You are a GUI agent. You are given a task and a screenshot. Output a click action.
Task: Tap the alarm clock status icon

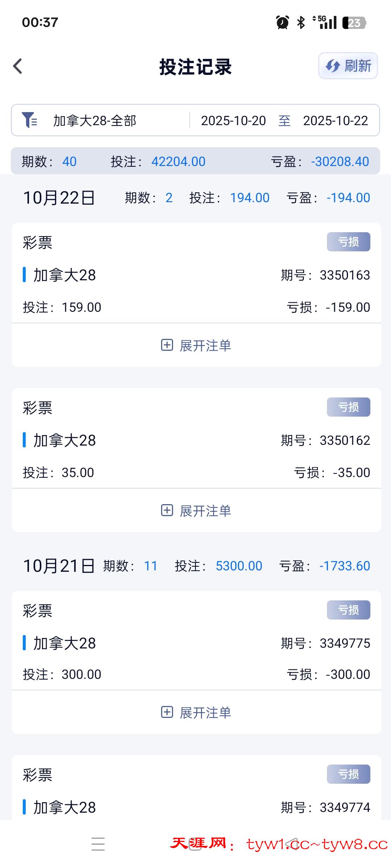[x=282, y=22]
